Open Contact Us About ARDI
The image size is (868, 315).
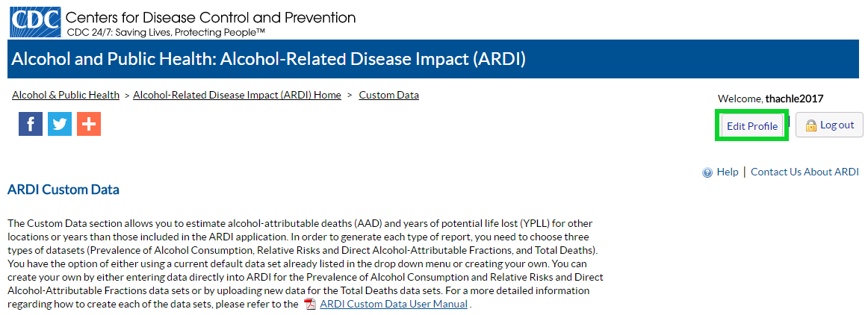tap(805, 172)
